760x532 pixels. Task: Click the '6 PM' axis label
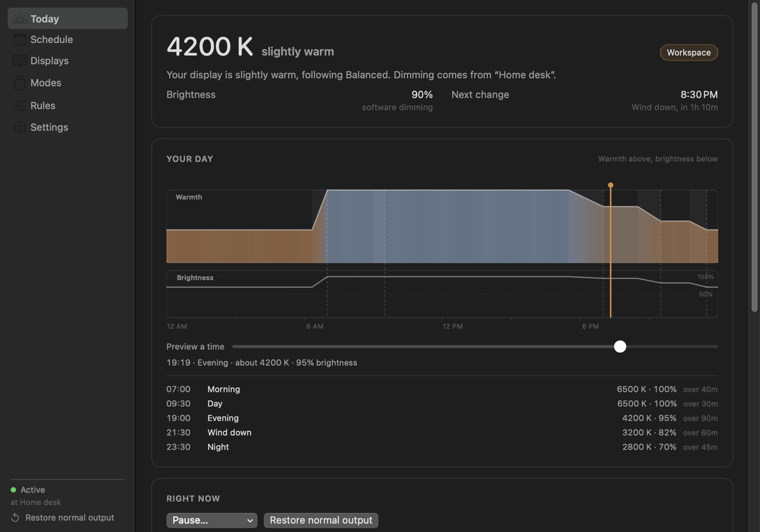pos(590,326)
